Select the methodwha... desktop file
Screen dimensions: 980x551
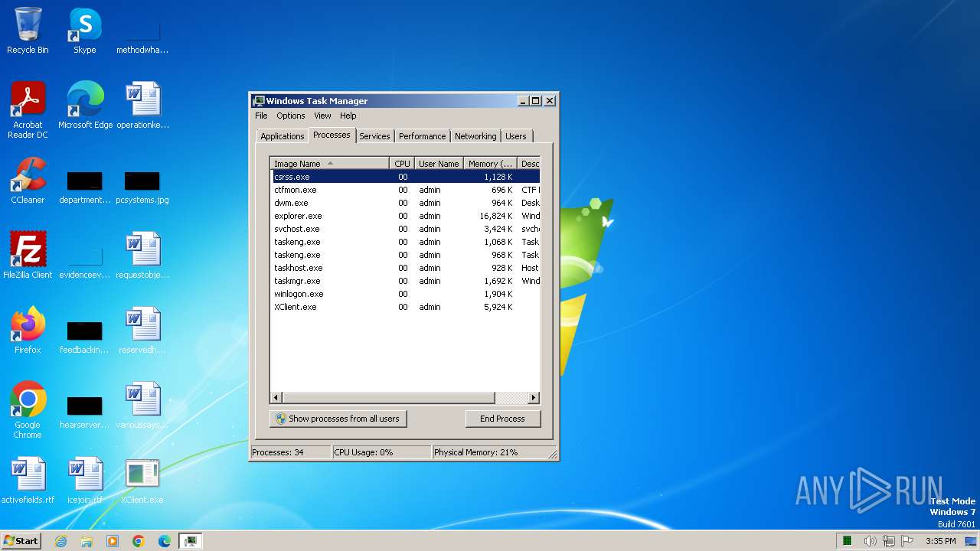142,31
